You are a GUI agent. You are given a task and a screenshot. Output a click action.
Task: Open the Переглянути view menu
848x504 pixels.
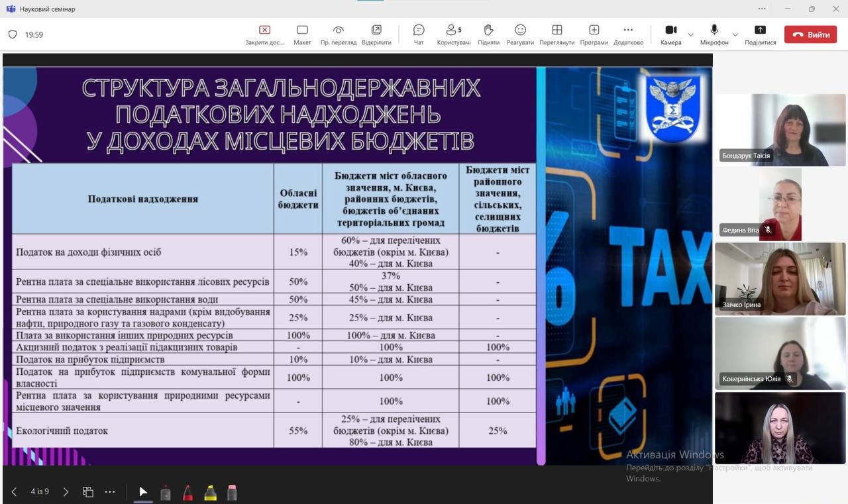[x=556, y=34]
